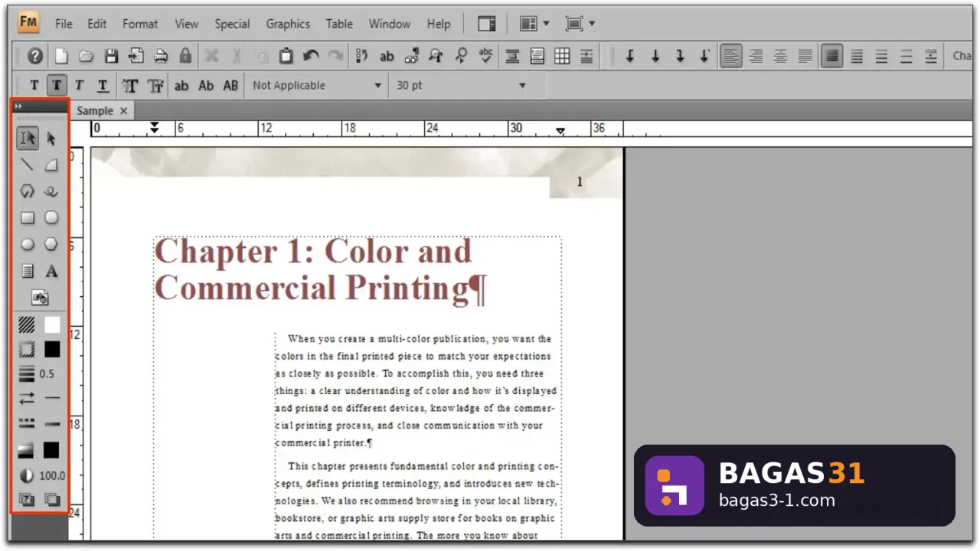Select the Freehand curve tool
This screenshot has width=980, height=551.
[51, 191]
